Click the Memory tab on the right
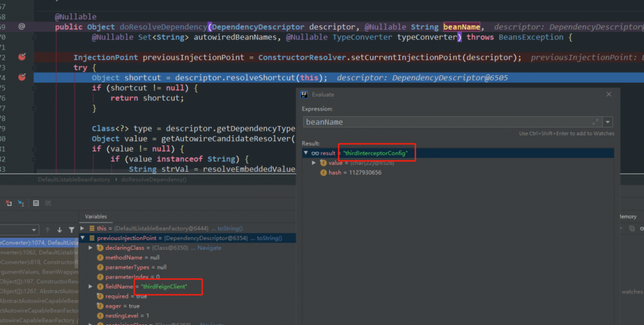This screenshot has width=644, height=325. pyautogui.click(x=627, y=216)
